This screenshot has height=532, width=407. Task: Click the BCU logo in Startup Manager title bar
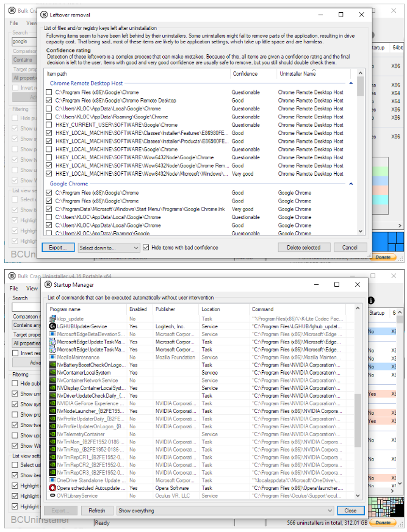[48, 285]
